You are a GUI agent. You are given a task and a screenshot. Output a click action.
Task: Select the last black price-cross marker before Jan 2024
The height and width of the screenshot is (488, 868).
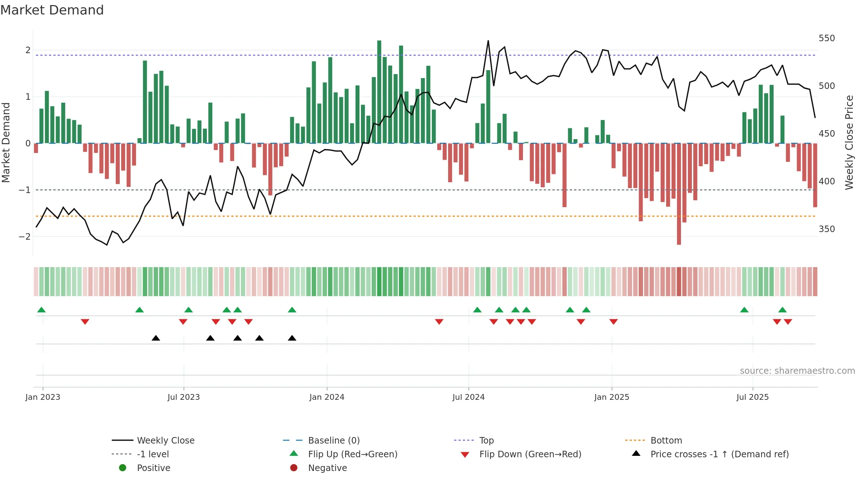click(292, 338)
